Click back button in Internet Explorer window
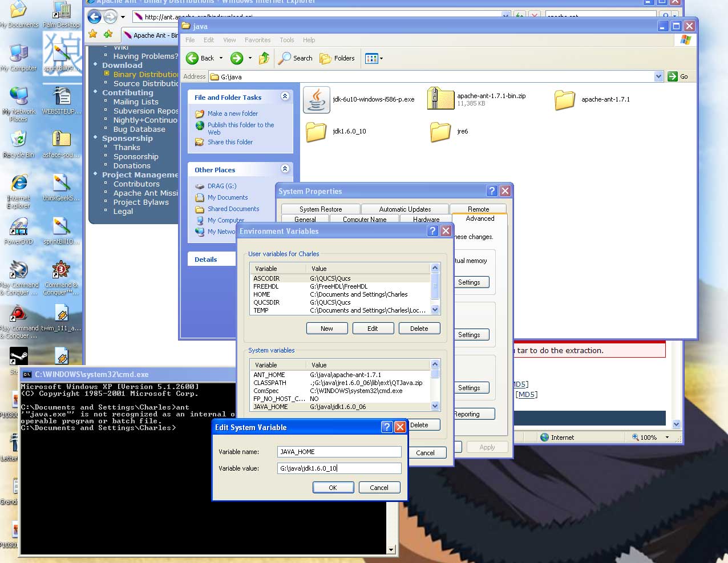 coord(94,17)
